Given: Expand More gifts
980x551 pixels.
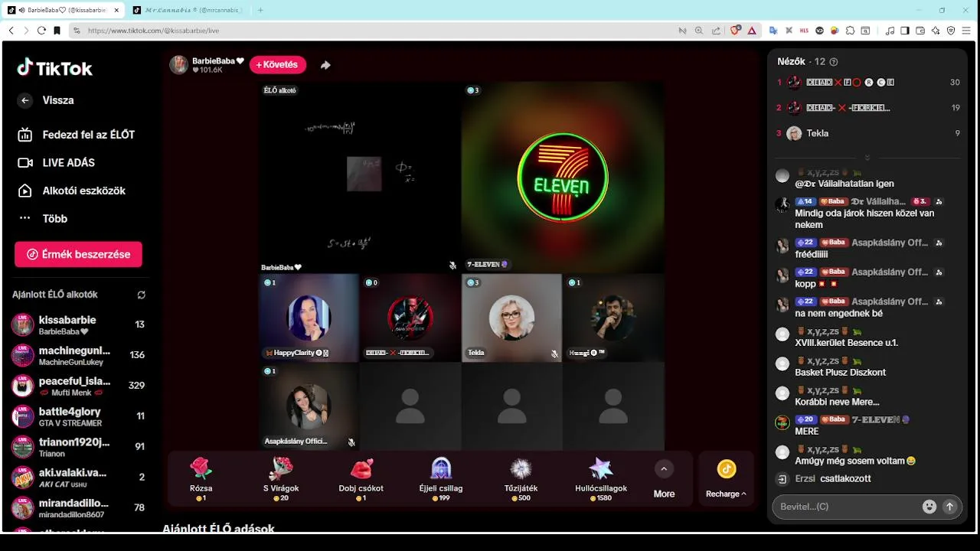Looking at the screenshot, I should tap(664, 479).
